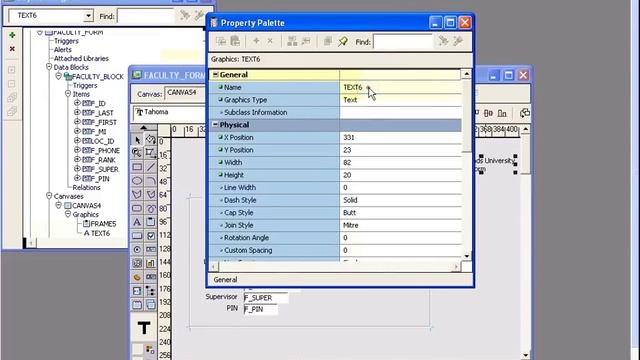Collapse the CANVAS4 tree node
This screenshot has height=360, width=640.
(x=58, y=205)
